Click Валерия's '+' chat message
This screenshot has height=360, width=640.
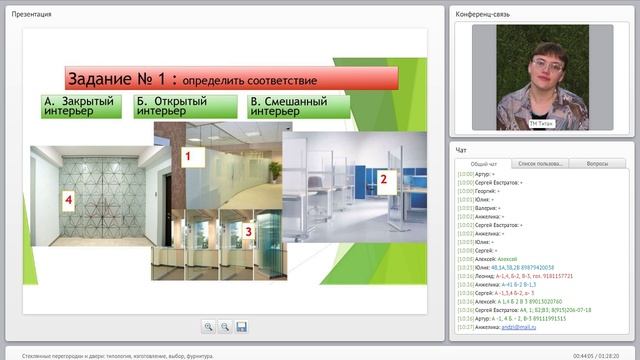479,208
